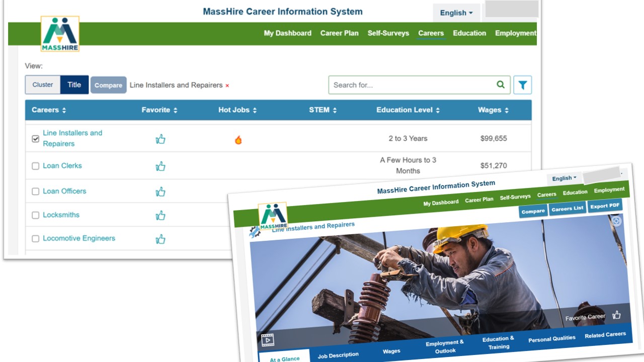Image resolution: width=644 pixels, height=362 pixels.
Task: Open My Dashboard in the list window menu
Action: click(x=288, y=33)
